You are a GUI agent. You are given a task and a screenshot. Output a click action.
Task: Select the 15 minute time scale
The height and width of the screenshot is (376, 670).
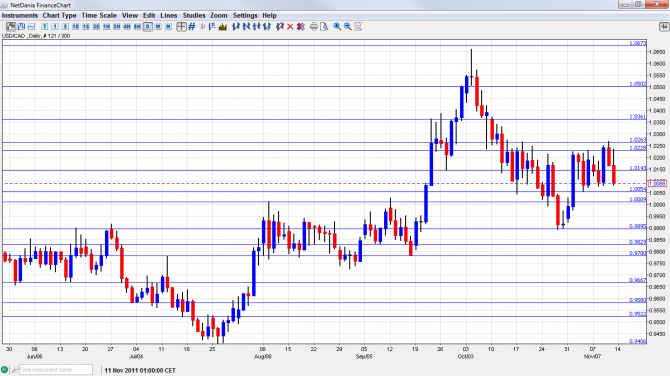[85, 26]
